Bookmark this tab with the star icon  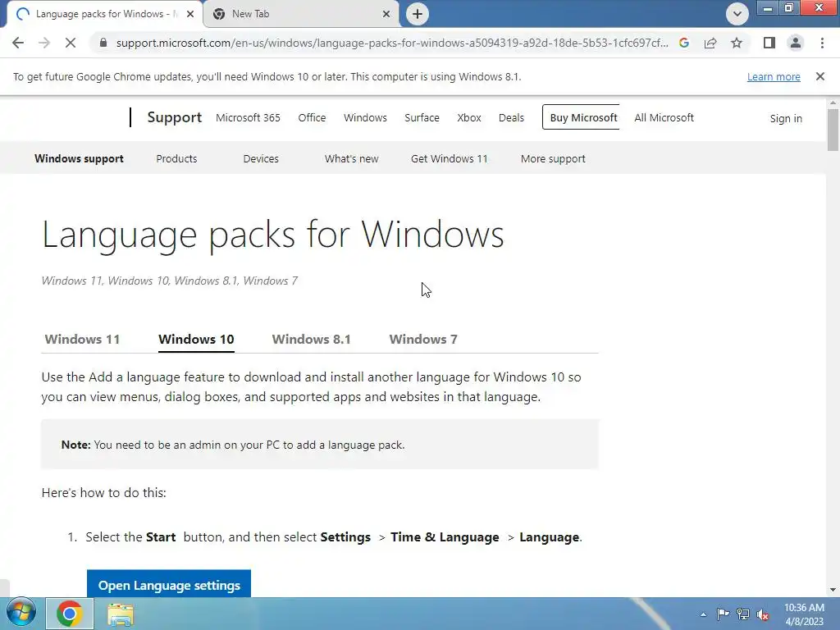pos(737,43)
